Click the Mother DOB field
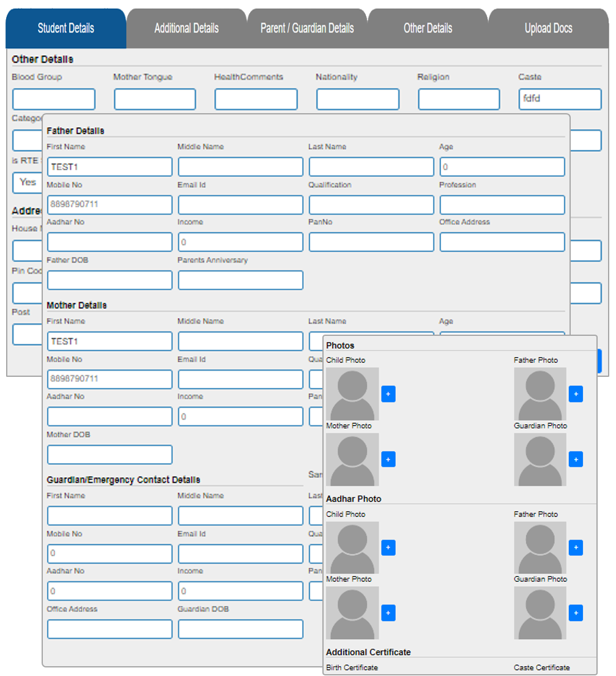 (x=110, y=455)
